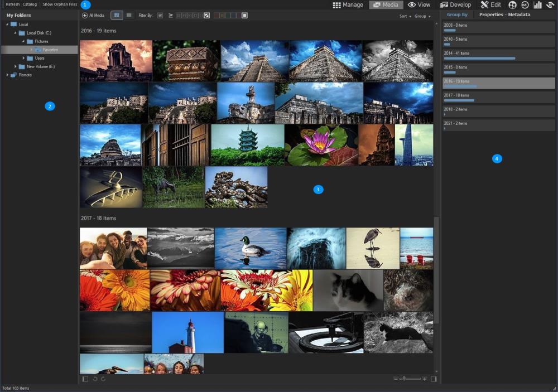Hide the left panel using bottom-left icon
The height and width of the screenshot is (392, 558).
85,379
